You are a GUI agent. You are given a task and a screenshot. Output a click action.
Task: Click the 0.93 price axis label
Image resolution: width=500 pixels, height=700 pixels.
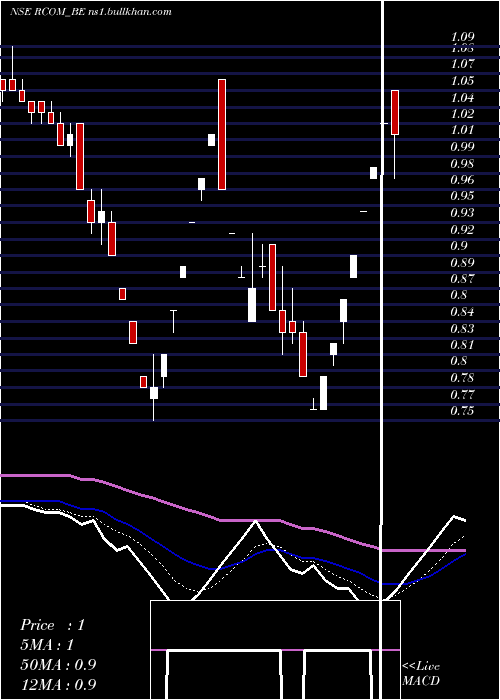[x=462, y=212]
